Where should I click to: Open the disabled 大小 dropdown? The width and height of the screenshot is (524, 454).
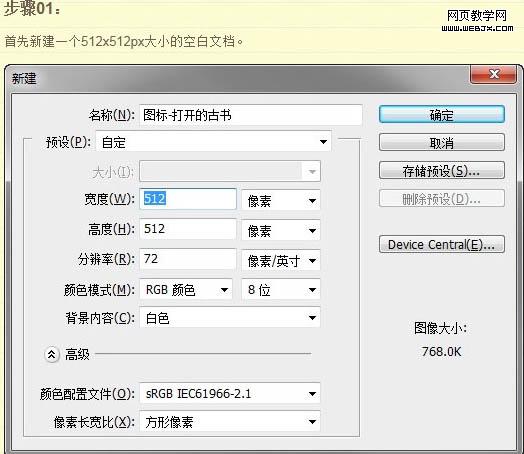click(230, 171)
